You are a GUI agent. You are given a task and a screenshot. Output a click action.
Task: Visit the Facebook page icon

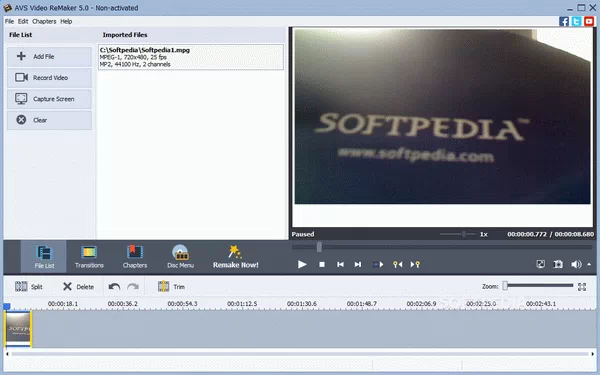pos(564,21)
